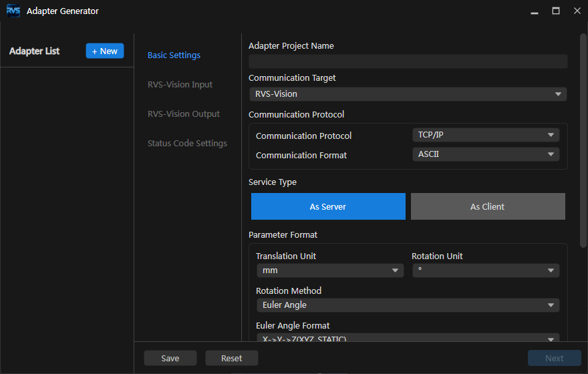The image size is (588, 374).
Task: Click the RVS application logo icon
Action: tap(13, 11)
